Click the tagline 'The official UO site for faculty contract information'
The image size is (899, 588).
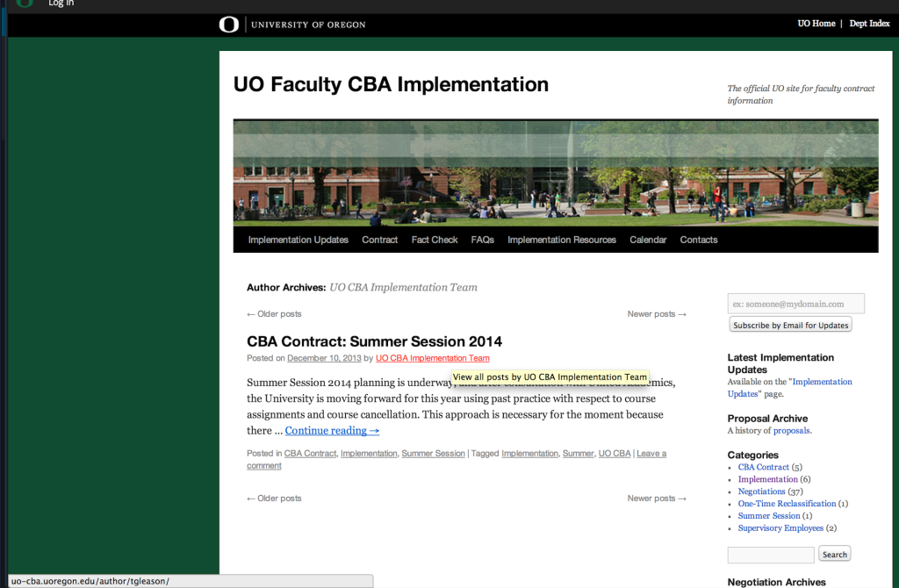click(x=801, y=95)
